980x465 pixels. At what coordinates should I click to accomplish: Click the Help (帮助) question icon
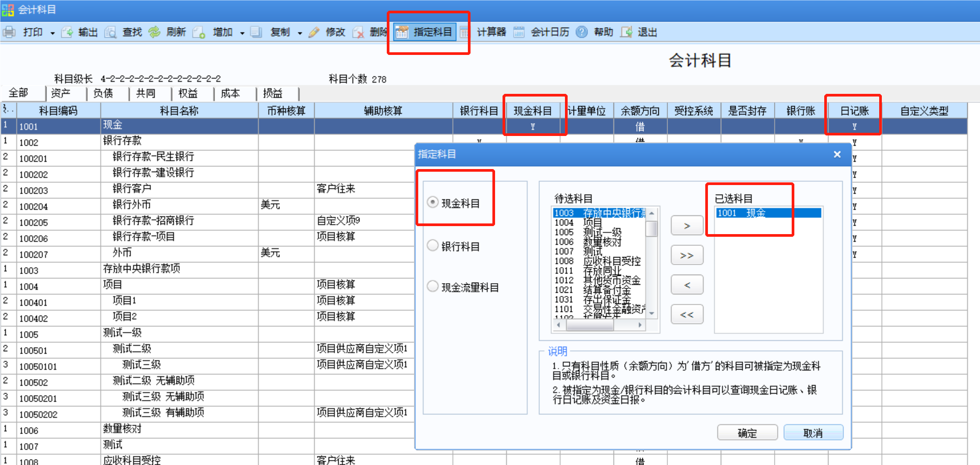[x=582, y=32]
